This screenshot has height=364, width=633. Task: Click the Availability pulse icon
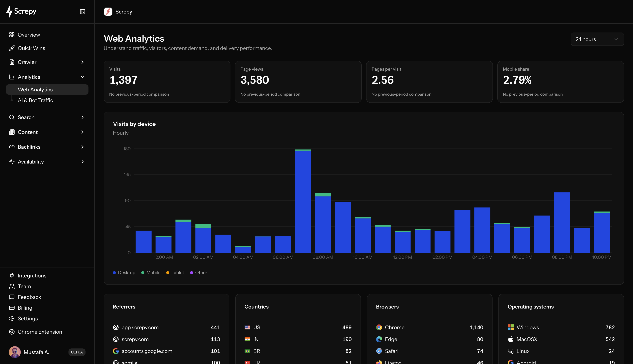coord(12,162)
